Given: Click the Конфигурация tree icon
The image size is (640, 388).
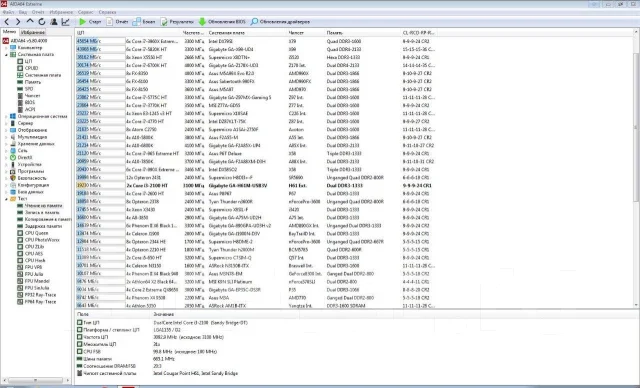Looking at the screenshot, I should 13,185.
